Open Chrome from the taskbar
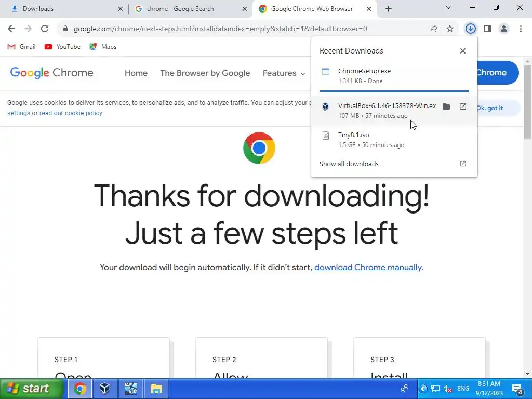532x399 pixels. [79, 389]
